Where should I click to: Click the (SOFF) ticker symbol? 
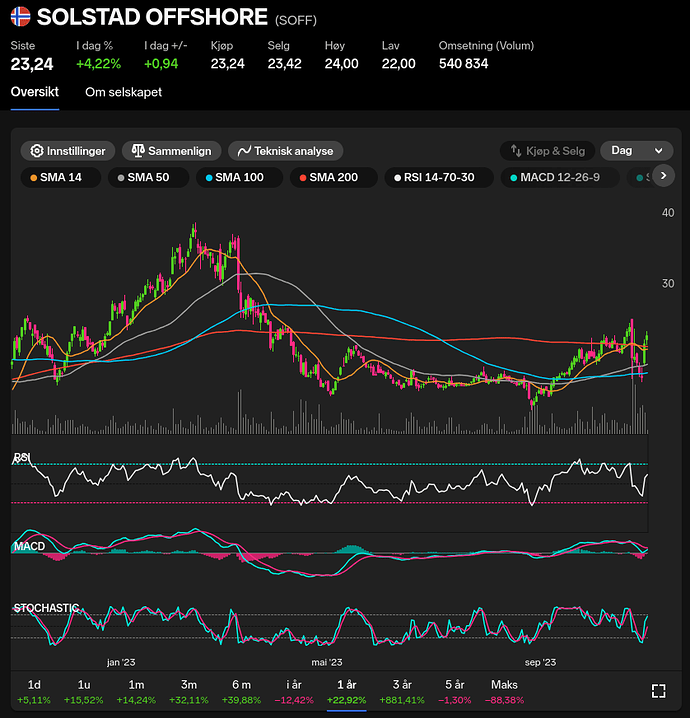pos(296,21)
